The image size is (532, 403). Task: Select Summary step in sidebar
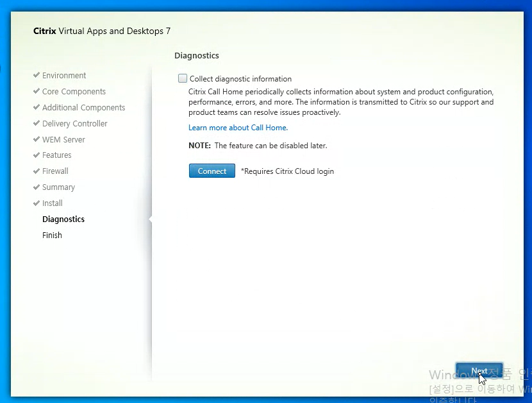(x=58, y=187)
